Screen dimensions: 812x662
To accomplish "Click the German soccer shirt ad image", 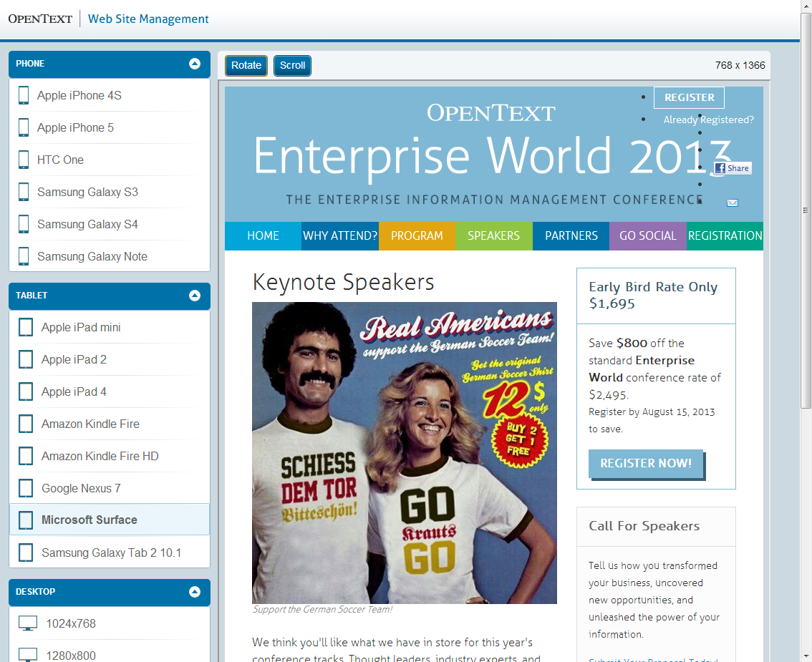I will [405, 453].
